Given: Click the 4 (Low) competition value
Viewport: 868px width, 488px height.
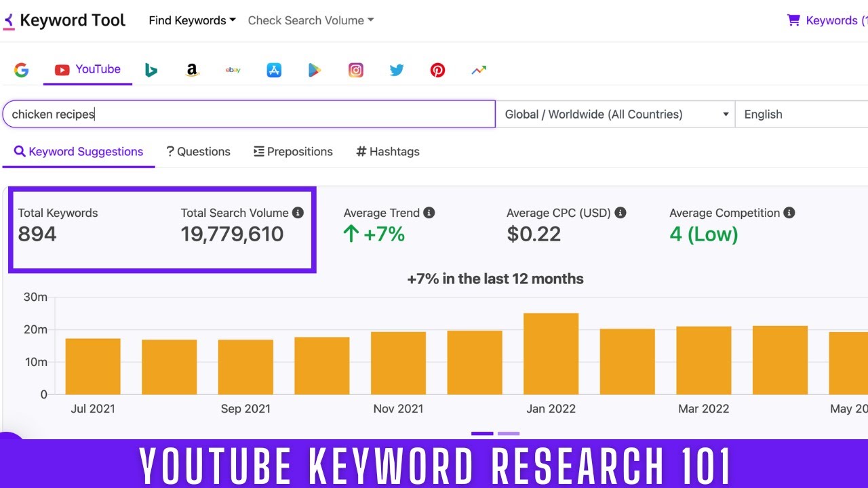Looking at the screenshot, I should (704, 235).
